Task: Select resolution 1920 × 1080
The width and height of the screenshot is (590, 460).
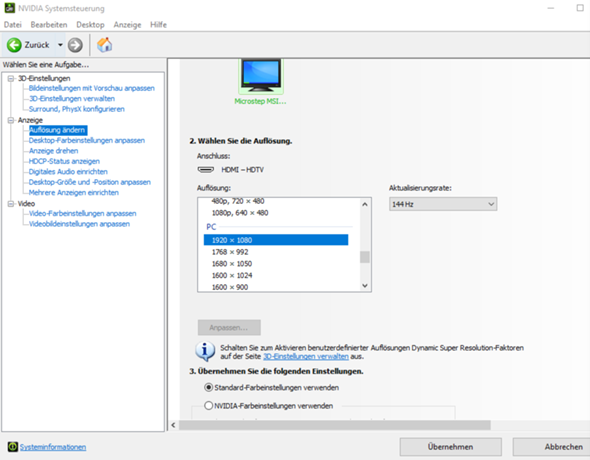Action: [276, 240]
